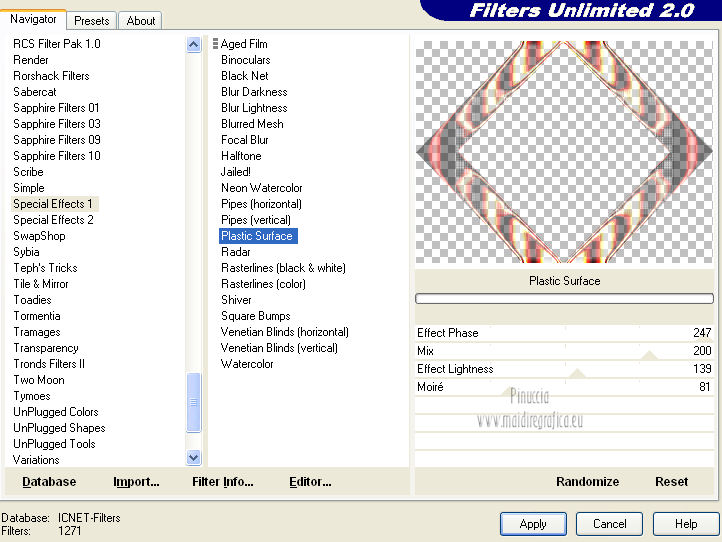Choose the Aged Film filter
722x542 pixels.
244,44
